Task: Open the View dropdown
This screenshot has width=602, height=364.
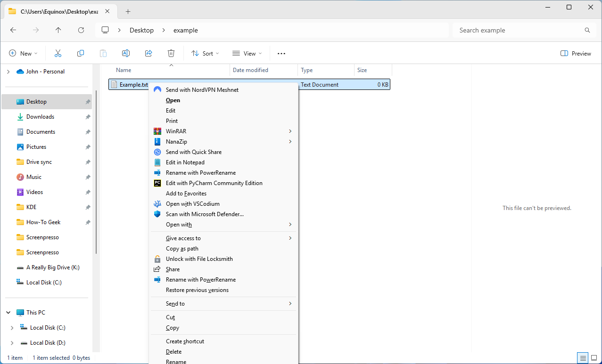Action: click(x=247, y=54)
